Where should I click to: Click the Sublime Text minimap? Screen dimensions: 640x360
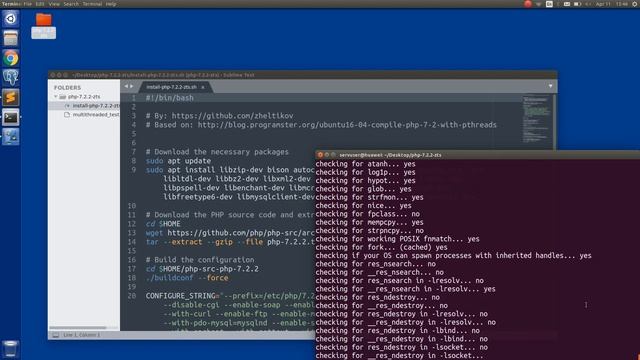point(536,119)
